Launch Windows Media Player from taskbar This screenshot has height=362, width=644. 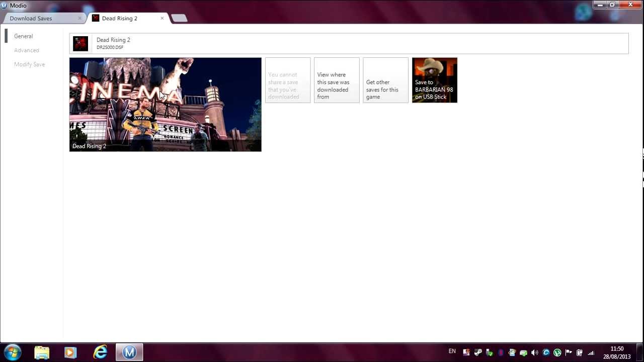(x=70, y=352)
